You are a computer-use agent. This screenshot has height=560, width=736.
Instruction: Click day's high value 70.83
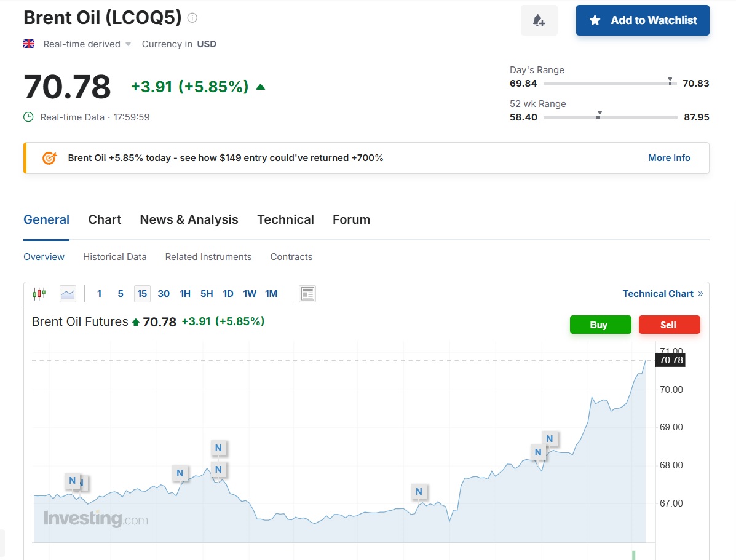pos(695,83)
